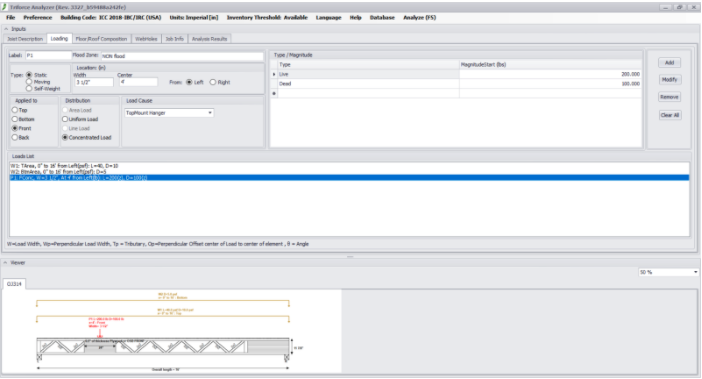Open Building Code ICC 2018 menu
This screenshot has height=379, width=702.
111,17
